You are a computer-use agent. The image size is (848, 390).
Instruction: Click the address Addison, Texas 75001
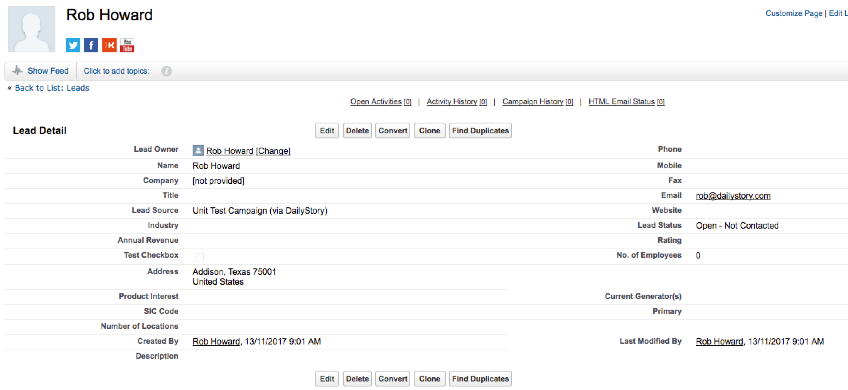click(x=234, y=272)
